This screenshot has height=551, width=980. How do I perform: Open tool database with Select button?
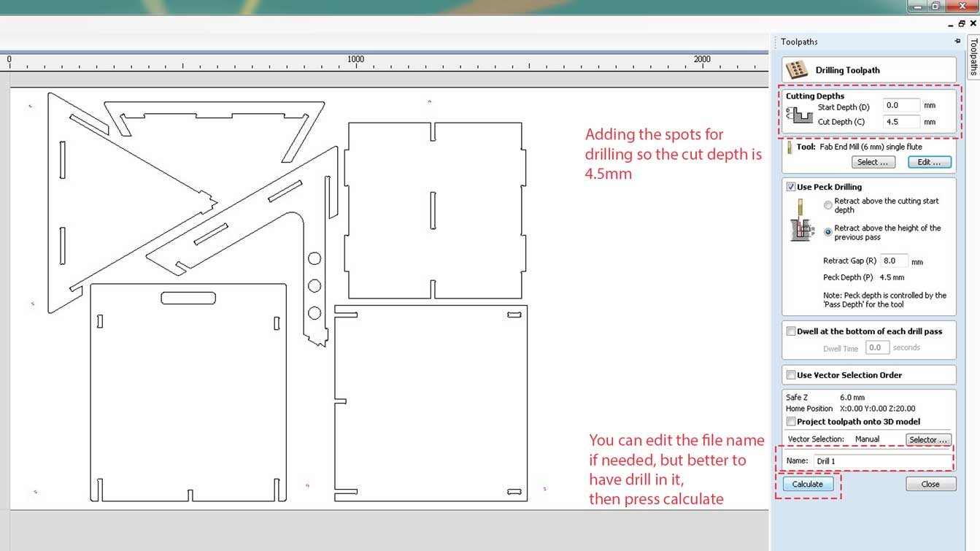click(873, 162)
